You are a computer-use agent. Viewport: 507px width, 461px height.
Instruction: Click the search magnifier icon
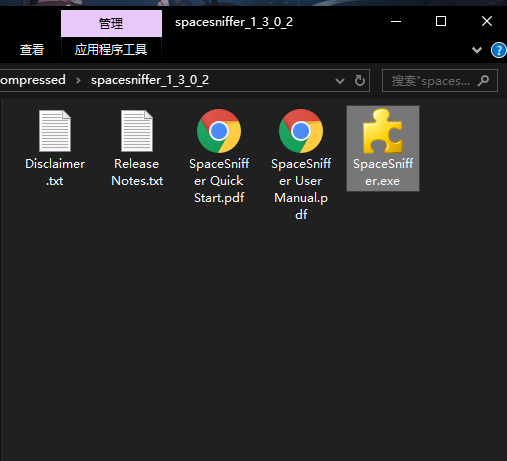pyautogui.click(x=483, y=80)
